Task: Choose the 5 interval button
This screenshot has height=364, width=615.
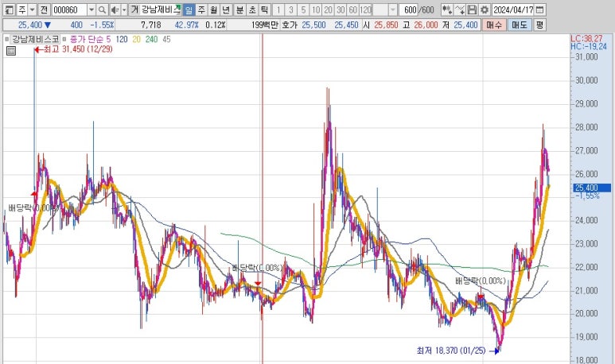Action: [x=303, y=10]
